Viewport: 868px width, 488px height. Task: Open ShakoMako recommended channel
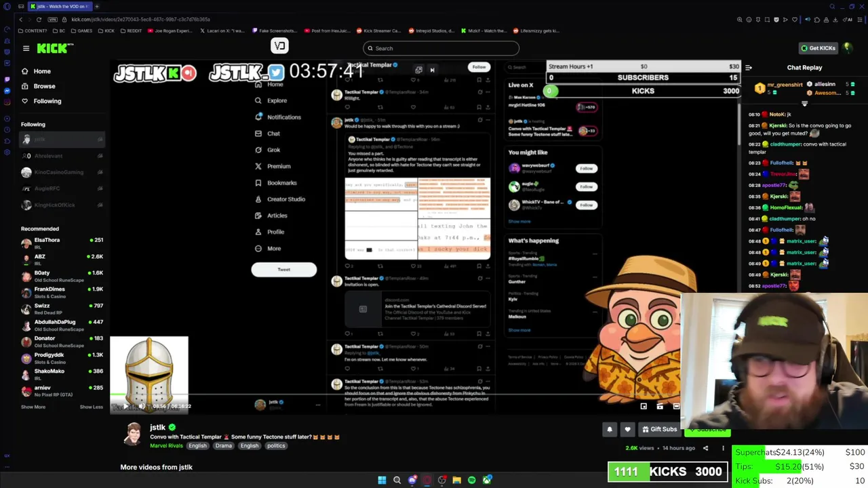point(62,374)
